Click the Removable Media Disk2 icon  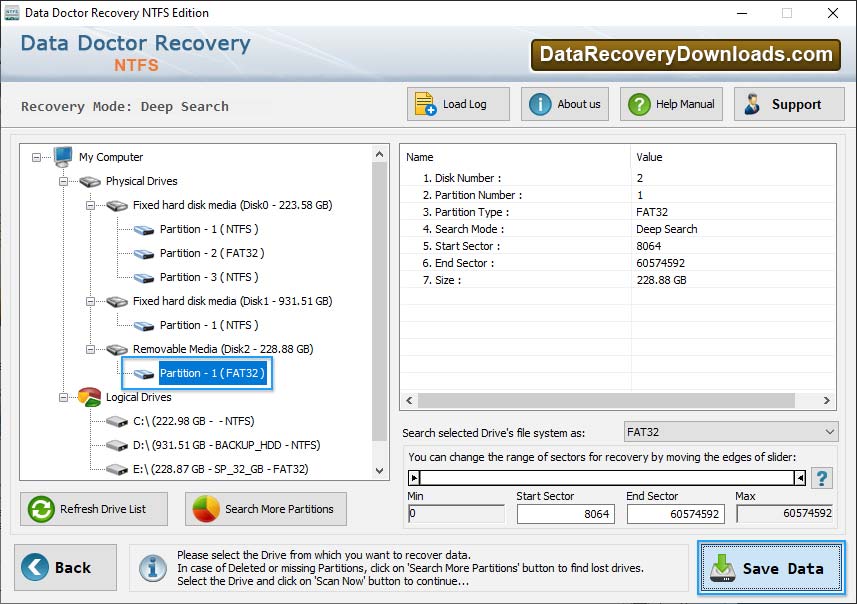click(x=117, y=349)
